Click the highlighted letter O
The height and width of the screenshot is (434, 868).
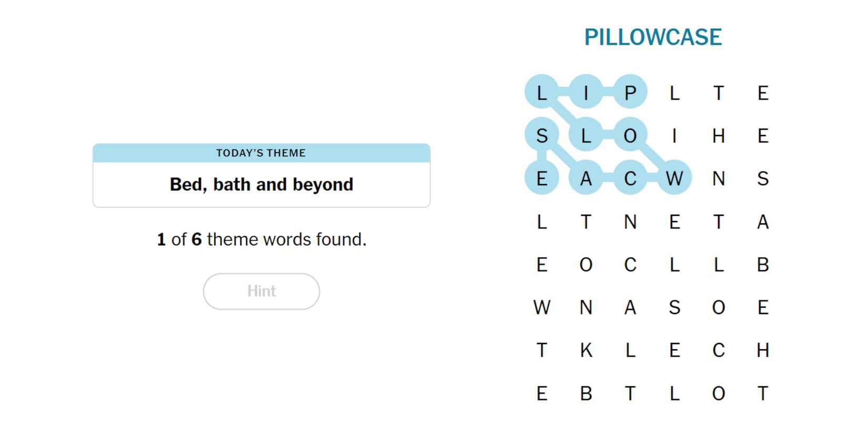tap(630, 136)
